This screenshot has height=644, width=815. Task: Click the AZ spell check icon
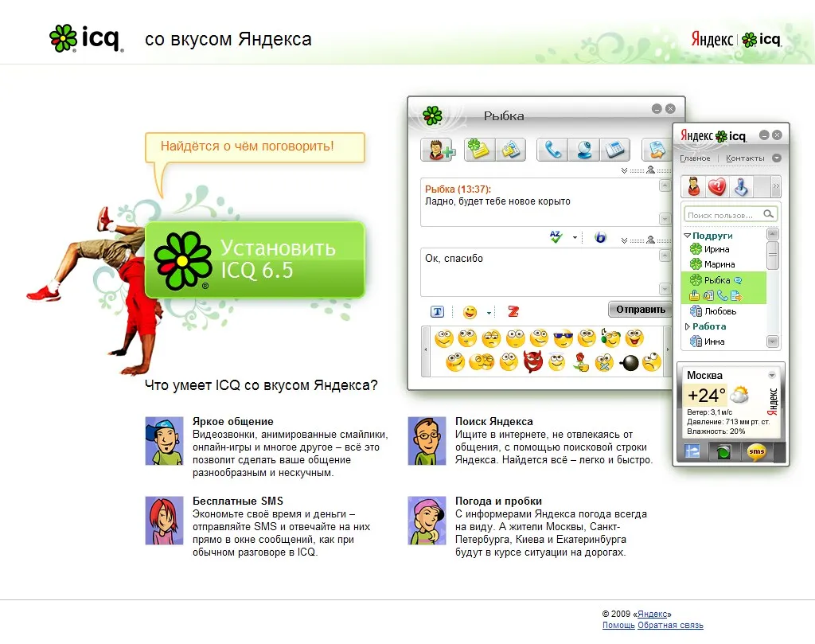click(556, 237)
